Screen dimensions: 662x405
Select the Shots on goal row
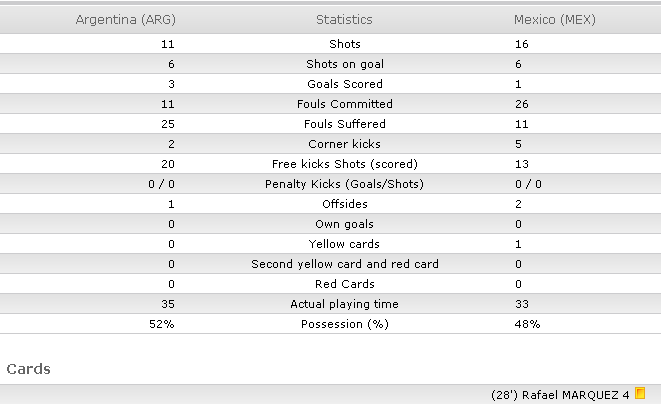(331, 64)
